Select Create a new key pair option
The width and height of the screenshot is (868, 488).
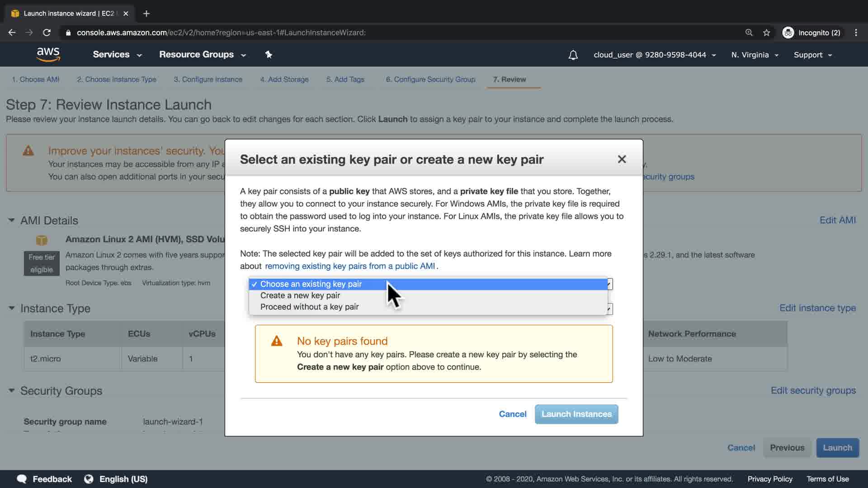tap(300, 296)
